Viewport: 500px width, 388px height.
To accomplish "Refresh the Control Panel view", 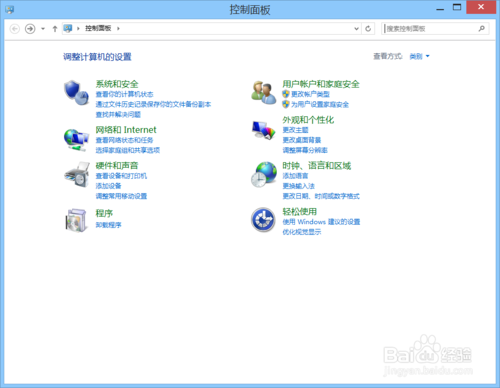I will (x=368, y=29).
